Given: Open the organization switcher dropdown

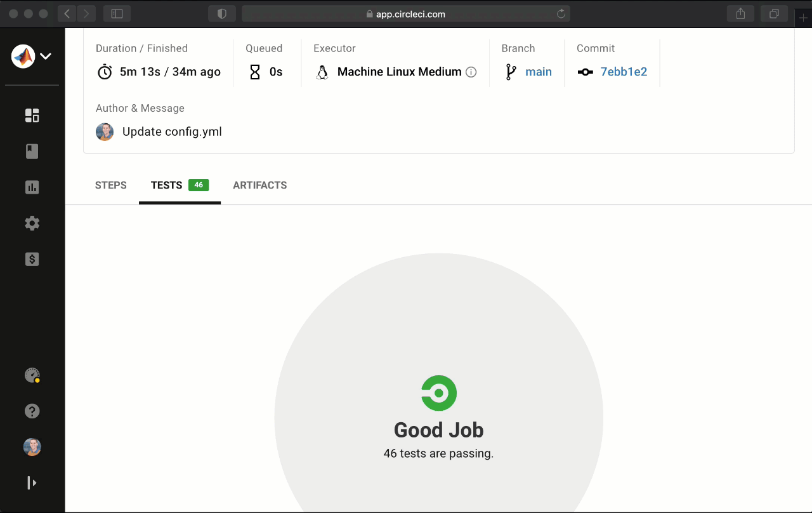Looking at the screenshot, I should point(32,57).
